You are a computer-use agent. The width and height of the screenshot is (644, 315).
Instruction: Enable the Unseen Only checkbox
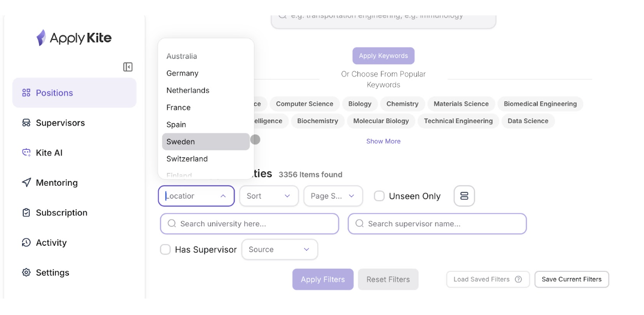tap(380, 196)
